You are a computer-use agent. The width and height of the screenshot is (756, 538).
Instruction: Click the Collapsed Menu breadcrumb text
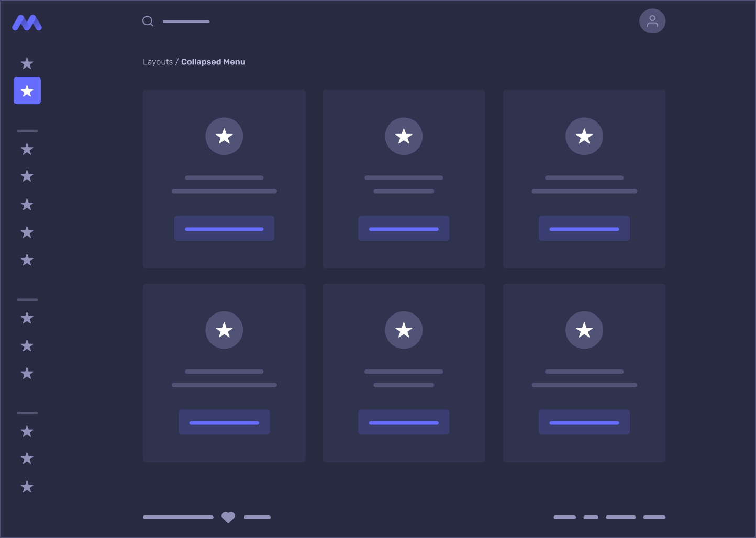(213, 62)
